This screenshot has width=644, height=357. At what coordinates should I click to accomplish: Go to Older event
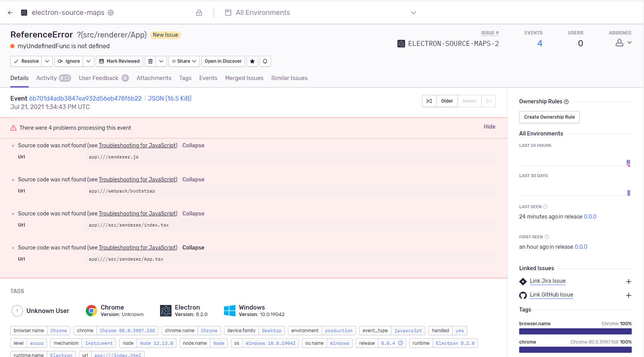447,101
